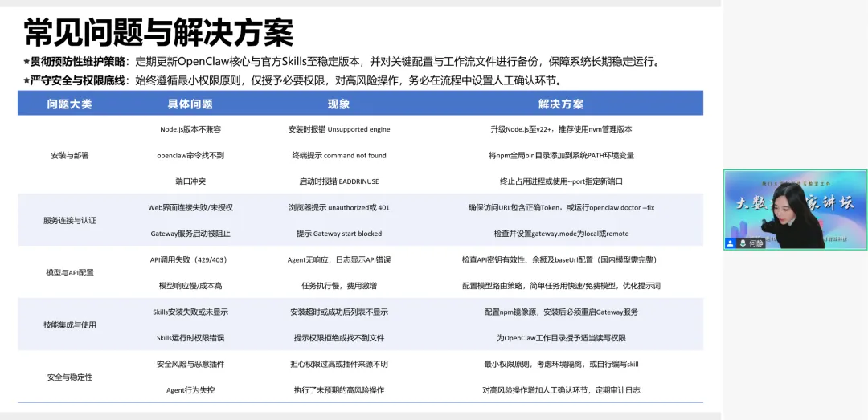Click the 模型响应慢/成本高 cell
Screen dimensions: 868x420
[190, 286]
